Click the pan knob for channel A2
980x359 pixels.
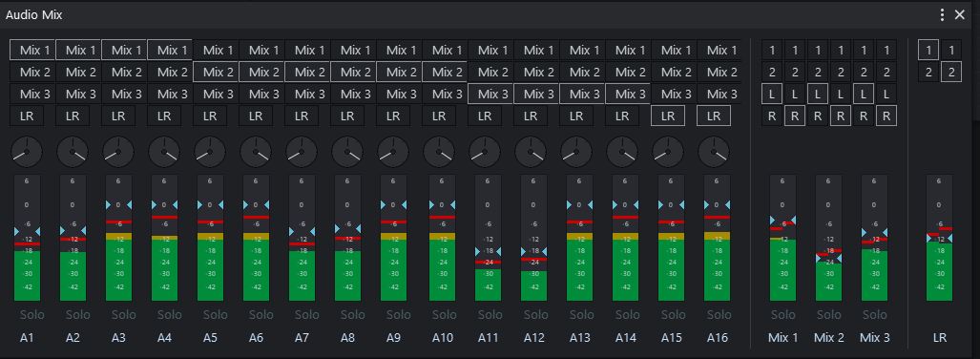tap(73, 152)
